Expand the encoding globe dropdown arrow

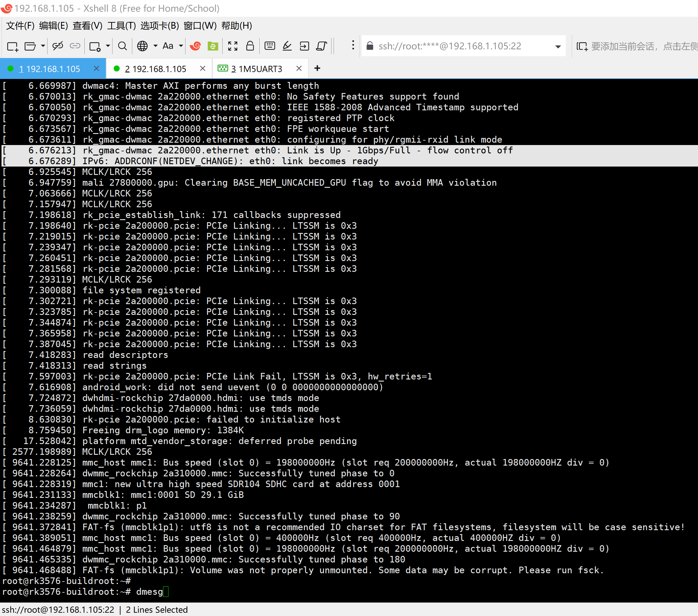point(155,46)
